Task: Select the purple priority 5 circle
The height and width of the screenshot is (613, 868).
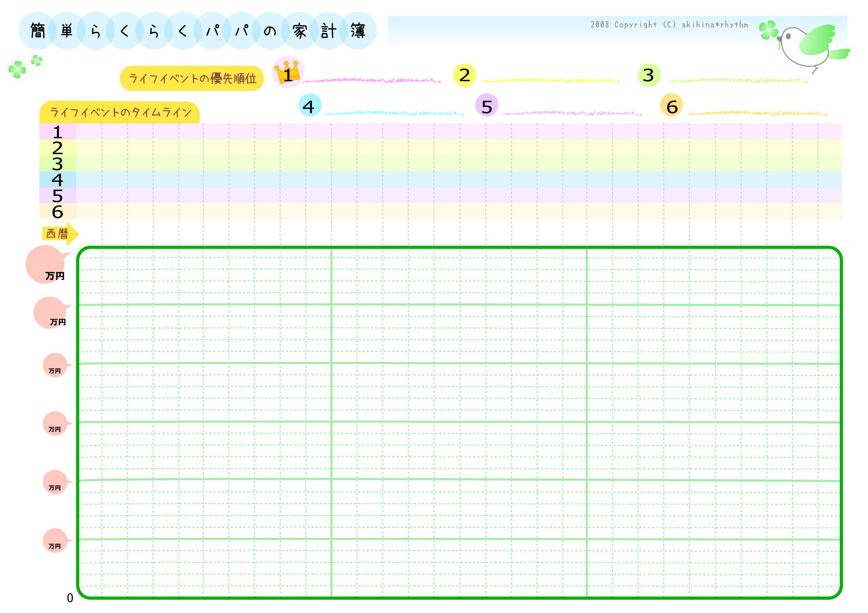Action: (x=487, y=105)
